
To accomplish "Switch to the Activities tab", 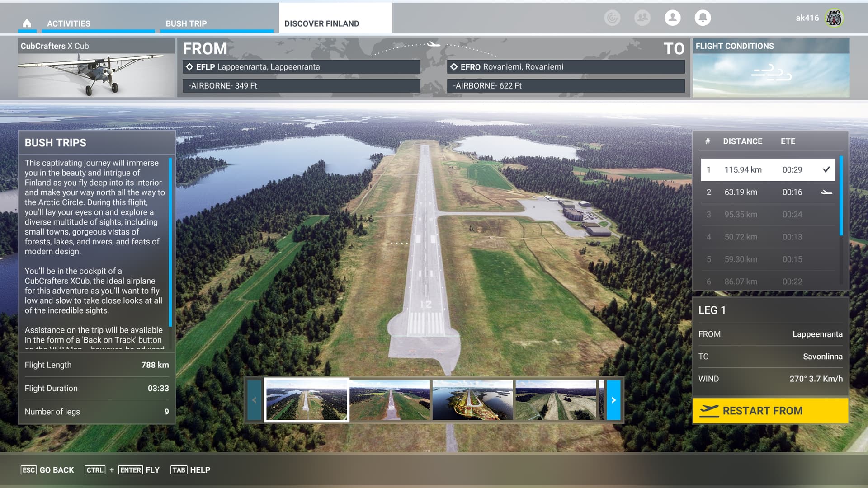I will click(69, 23).
